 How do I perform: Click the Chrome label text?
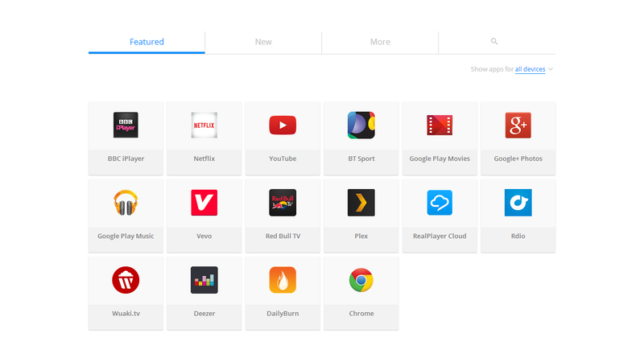click(361, 314)
